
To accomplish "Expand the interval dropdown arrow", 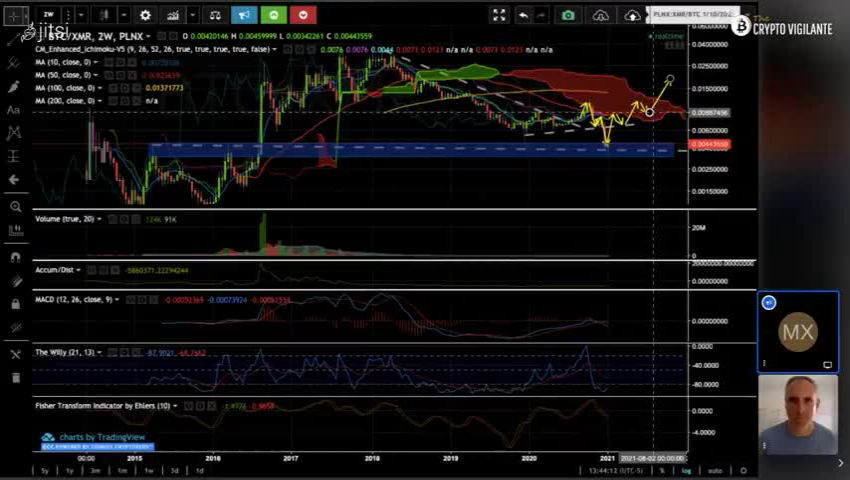I will pos(81,15).
